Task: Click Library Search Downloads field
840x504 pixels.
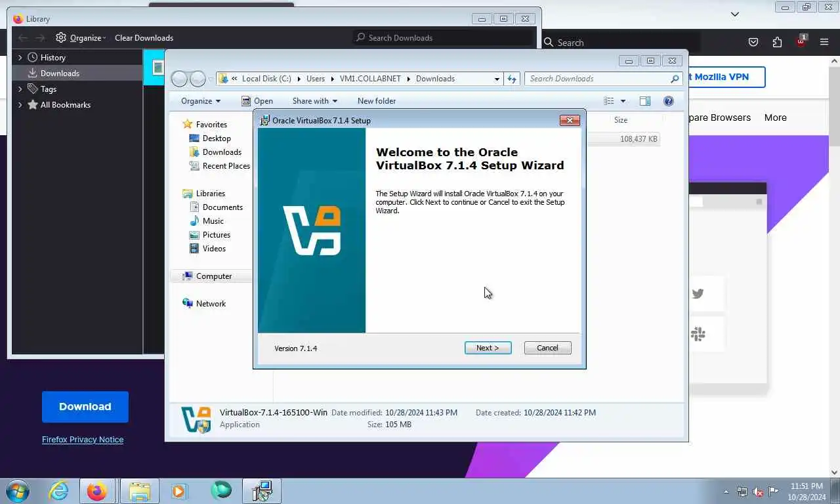Action: (x=443, y=37)
